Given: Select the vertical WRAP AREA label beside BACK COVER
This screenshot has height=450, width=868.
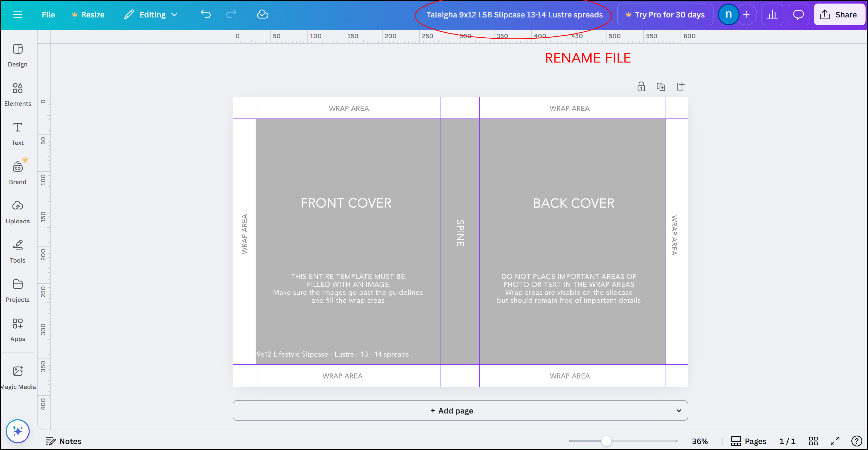Looking at the screenshot, I should pos(674,235).
